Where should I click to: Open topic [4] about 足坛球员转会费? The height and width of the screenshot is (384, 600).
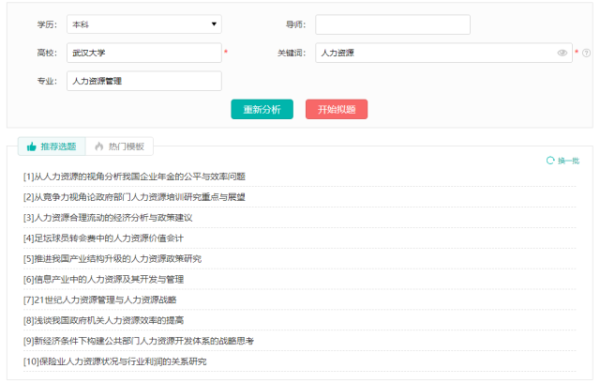tap(103, 238)
